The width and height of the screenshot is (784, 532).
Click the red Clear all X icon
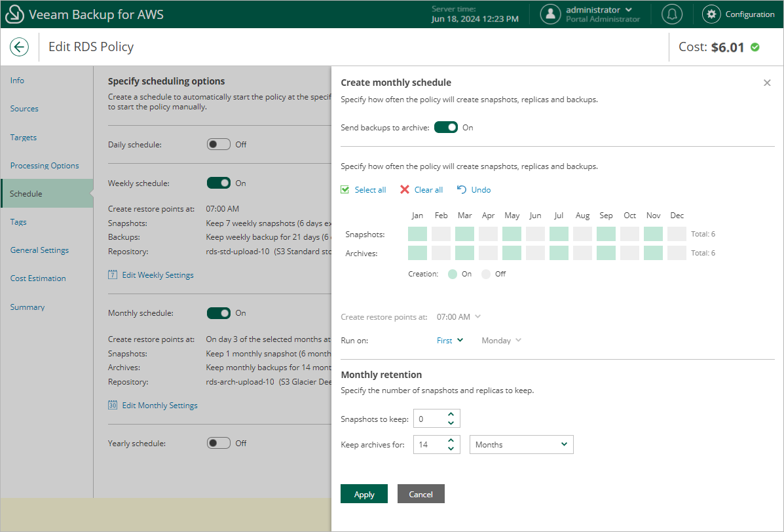[x=405, y=189]
